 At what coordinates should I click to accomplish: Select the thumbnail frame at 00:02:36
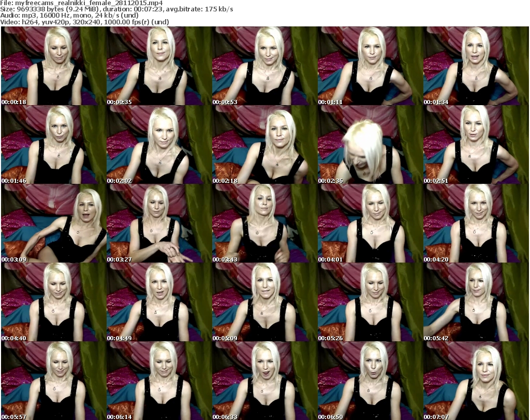point(370,144)
